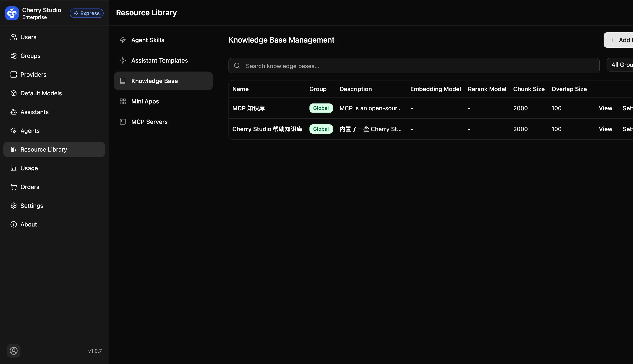
Task: Switch to the Agent Skills tab
Action: point(163,40)
